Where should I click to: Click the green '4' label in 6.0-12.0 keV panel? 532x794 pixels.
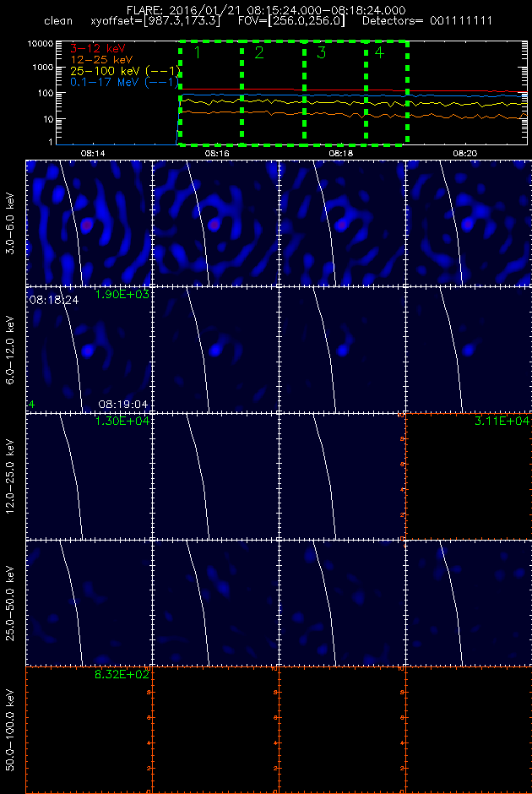[x=32, y=404]
